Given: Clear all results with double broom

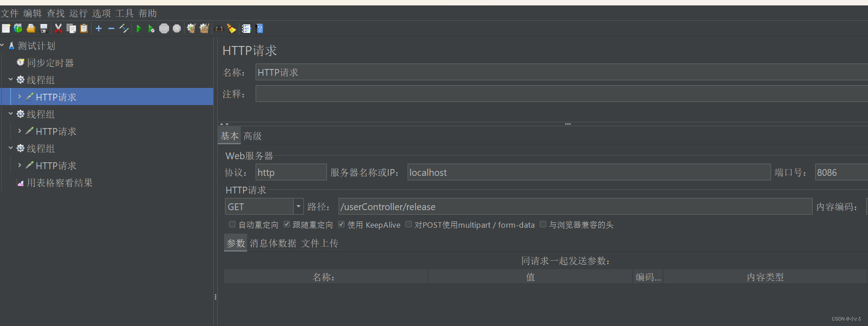Looking at the screenshot, I should coord(204,28).
